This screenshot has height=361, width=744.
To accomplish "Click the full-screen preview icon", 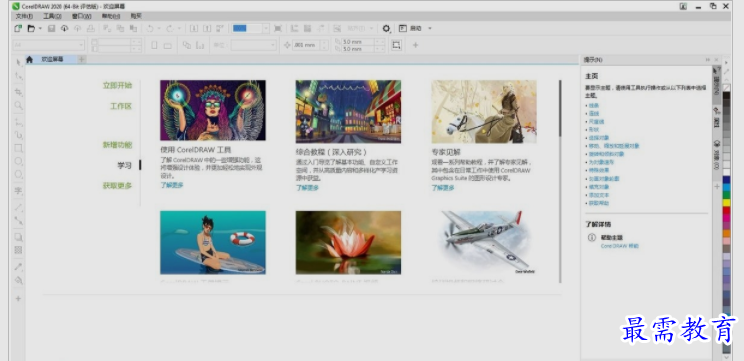I will coord(278,28).
